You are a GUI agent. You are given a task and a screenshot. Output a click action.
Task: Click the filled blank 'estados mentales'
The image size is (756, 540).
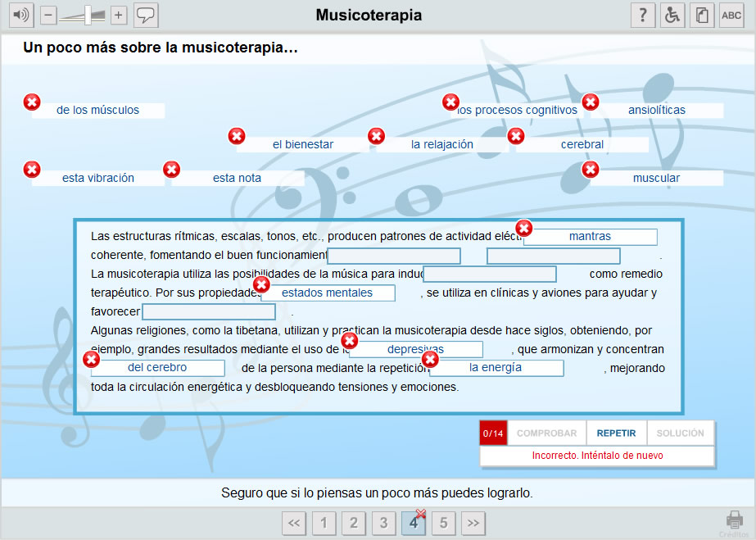(x=328, y=293)
